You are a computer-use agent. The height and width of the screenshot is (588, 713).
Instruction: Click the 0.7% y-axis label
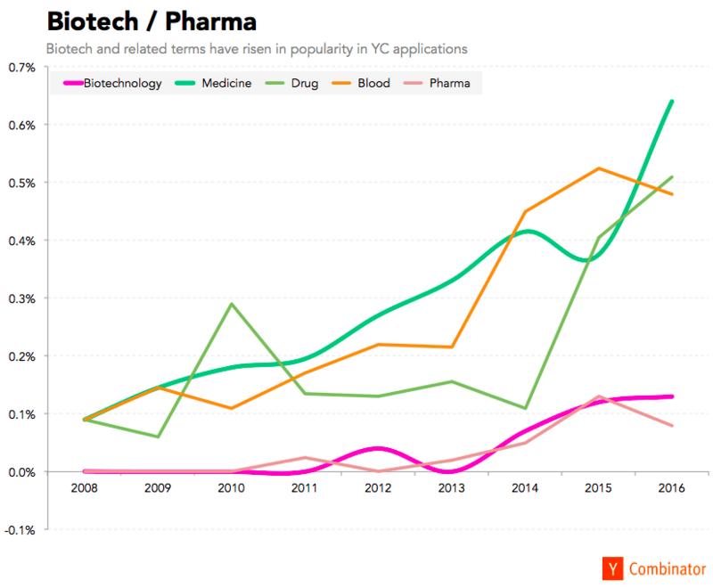point(21,68)
